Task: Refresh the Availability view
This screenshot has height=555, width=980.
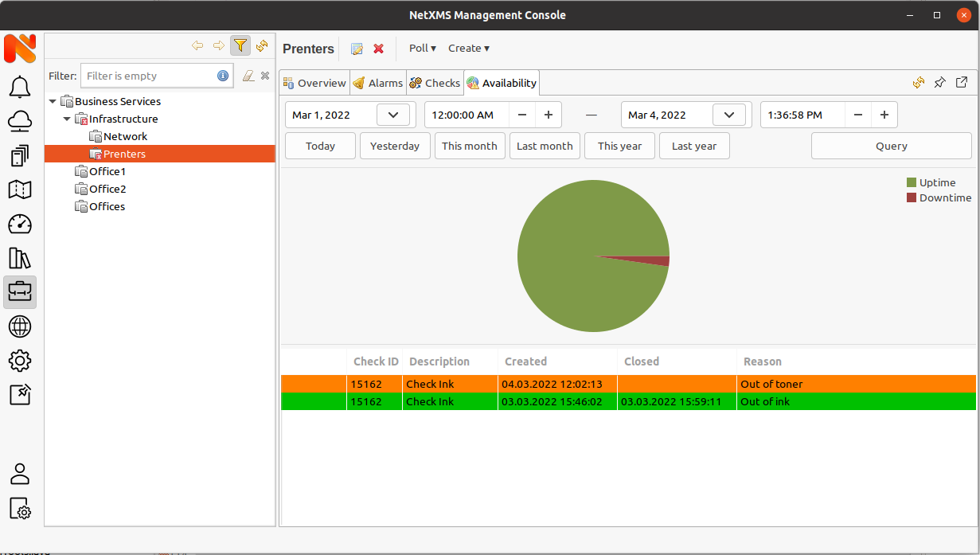Action: (919, 83)
